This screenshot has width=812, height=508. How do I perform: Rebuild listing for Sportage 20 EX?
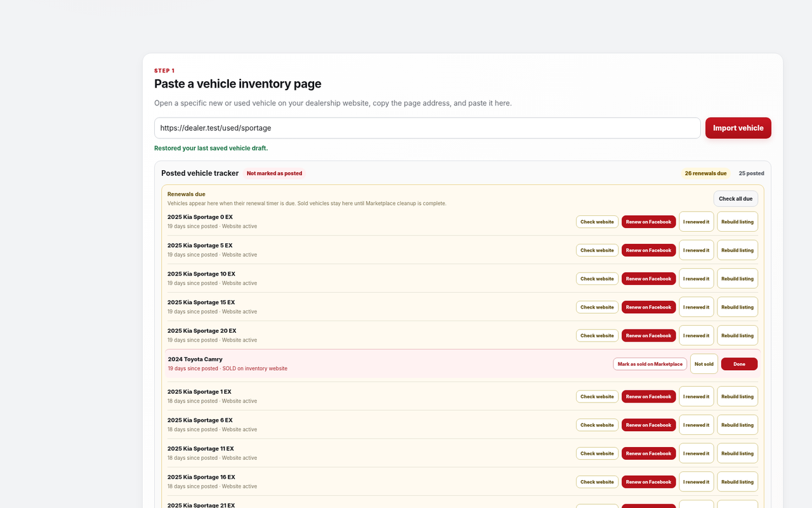(x=737, y=336)
